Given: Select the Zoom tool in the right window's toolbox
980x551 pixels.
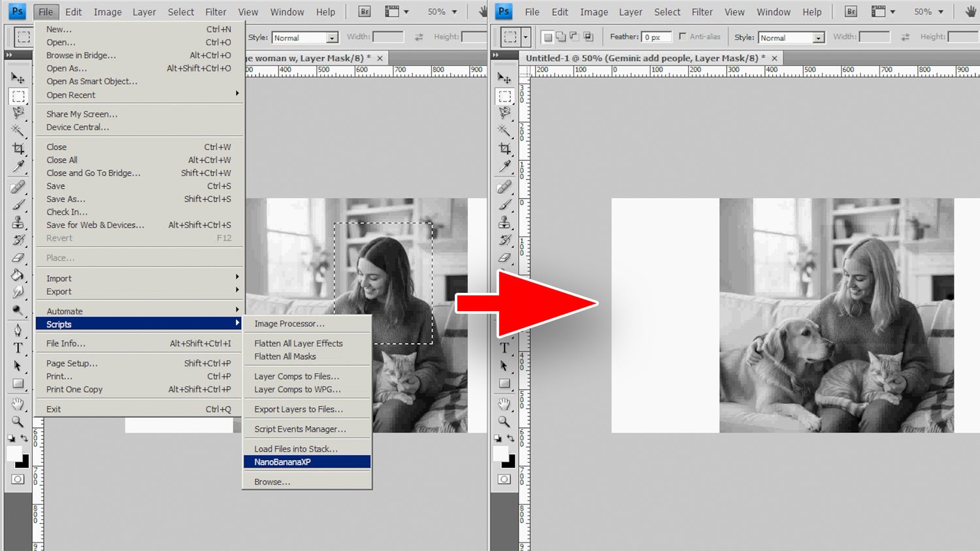Looking at the screenshot, I should (x=504, y=422).
